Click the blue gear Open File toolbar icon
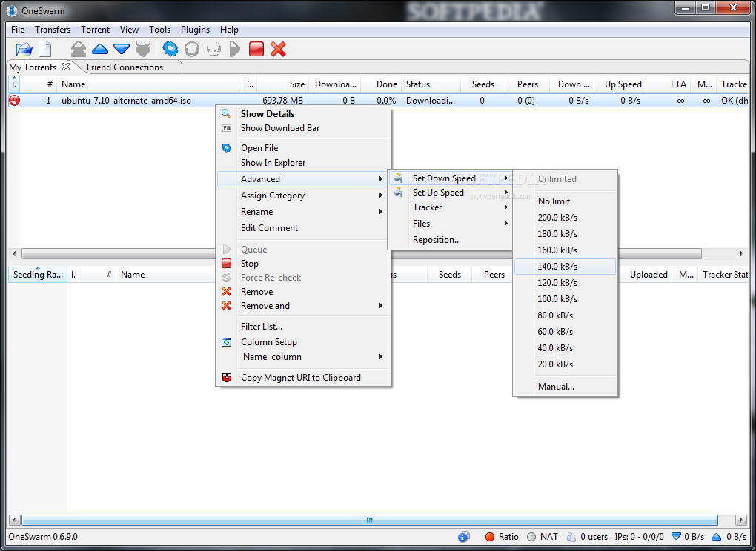This screenshot has height=551, width=756. pyautogui.click(x=170, y=49)
